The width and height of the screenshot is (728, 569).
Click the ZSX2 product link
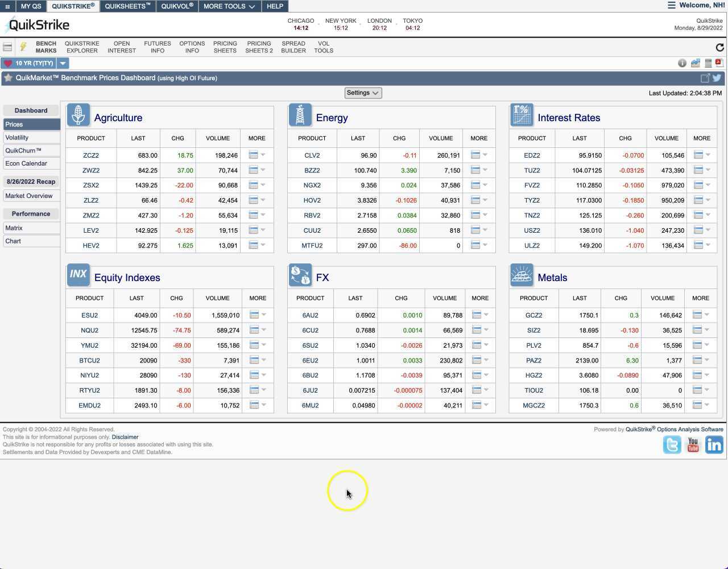[91, 185]
